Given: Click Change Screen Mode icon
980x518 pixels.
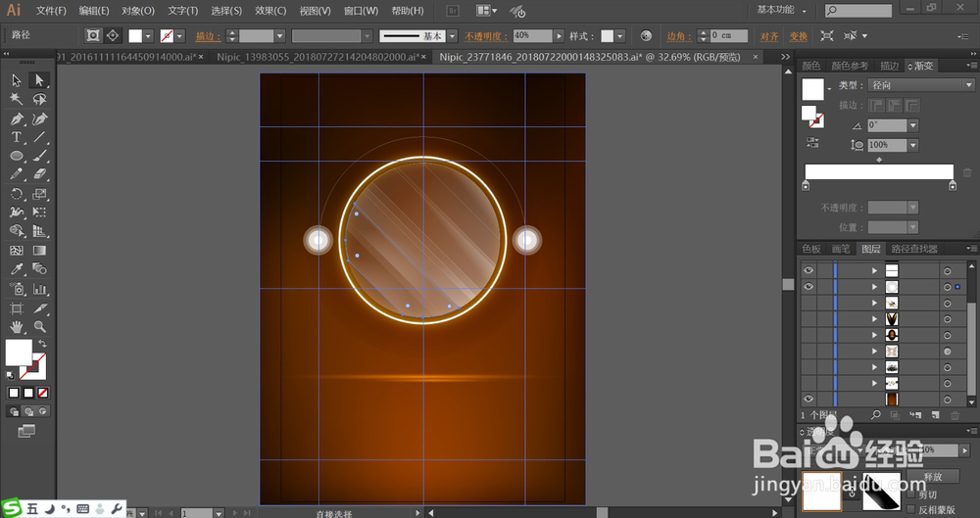Looking at the screenshot, I should pyautogui.click(x=26, y=431).
